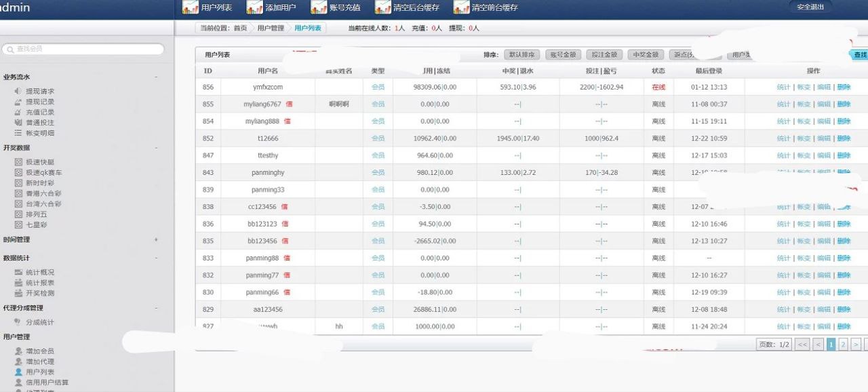Image resolution: width=868 pixels, height=392 pixels.
Task: Sort the list by 账号金额
Action: [562, 55]
